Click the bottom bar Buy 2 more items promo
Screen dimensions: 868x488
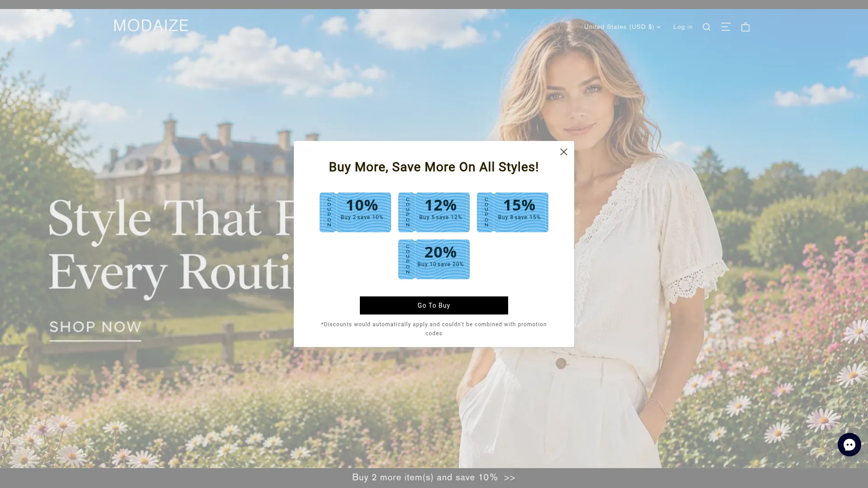434,478
